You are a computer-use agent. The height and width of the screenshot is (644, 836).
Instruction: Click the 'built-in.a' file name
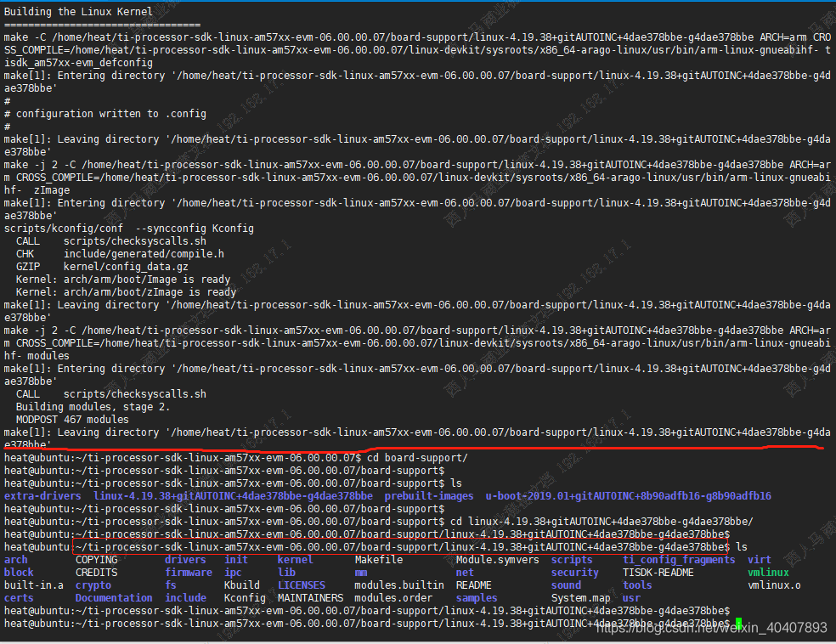tap(34, 585)
